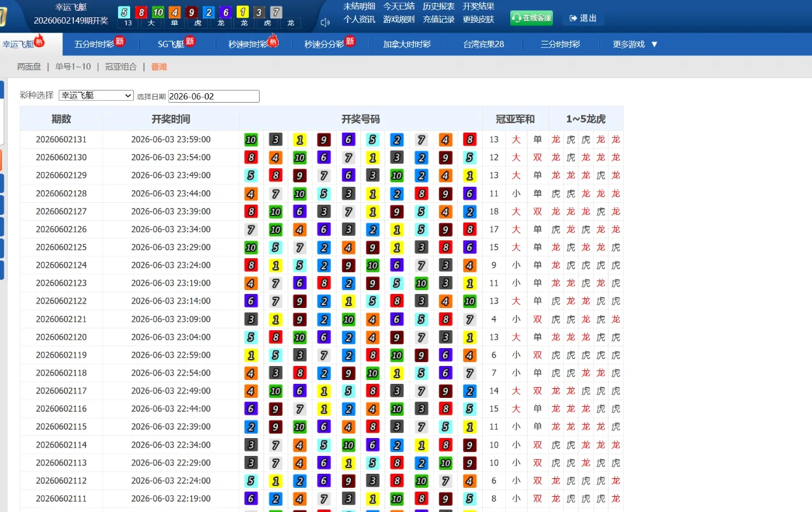Image resolution: width=812 pixels, height=512 pixels.
Task: Open the 开奖结果 link
Action: point(478,6)
